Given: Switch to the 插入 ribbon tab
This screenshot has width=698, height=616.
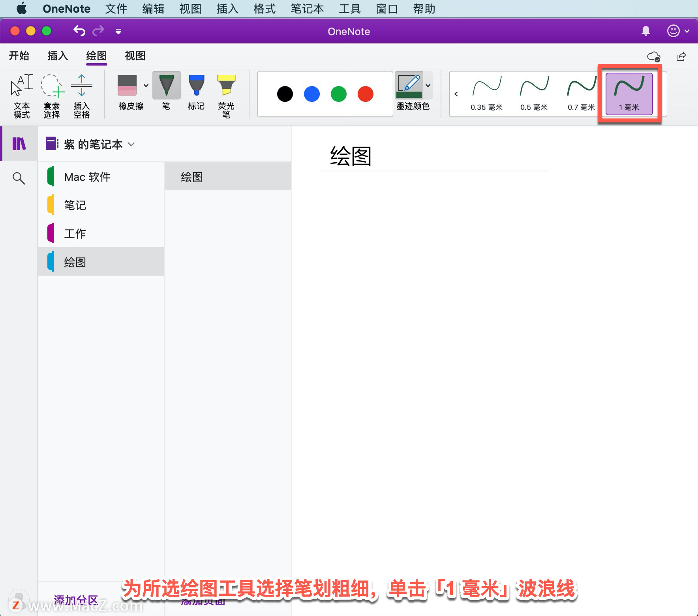Looking at the screenshot, I should coord(58,56).
